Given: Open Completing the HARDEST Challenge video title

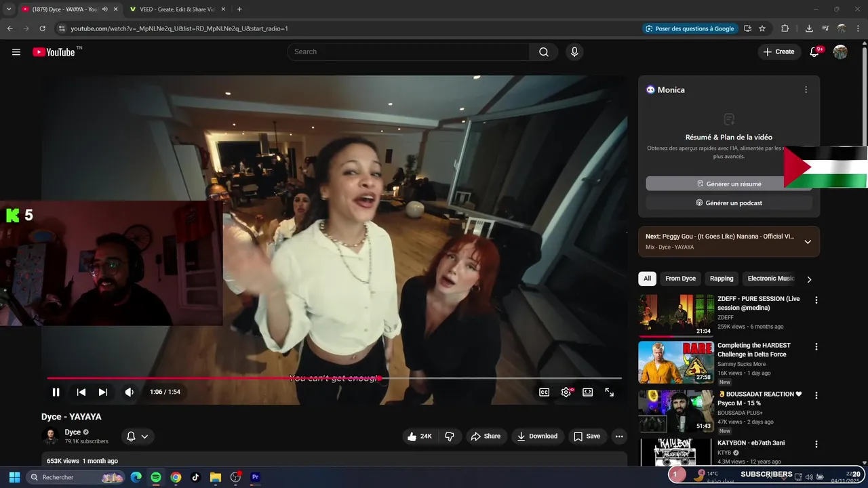Looking at the screenshot, I should (x=754, y=350).
